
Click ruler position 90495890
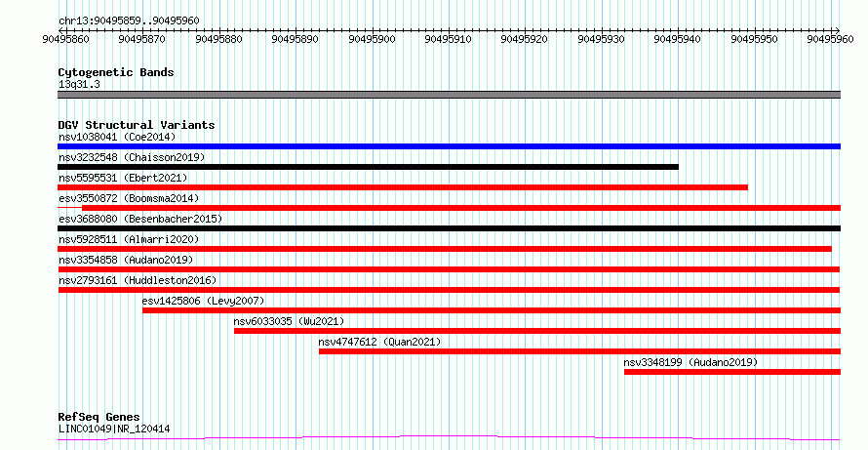[x=296, y=39]
